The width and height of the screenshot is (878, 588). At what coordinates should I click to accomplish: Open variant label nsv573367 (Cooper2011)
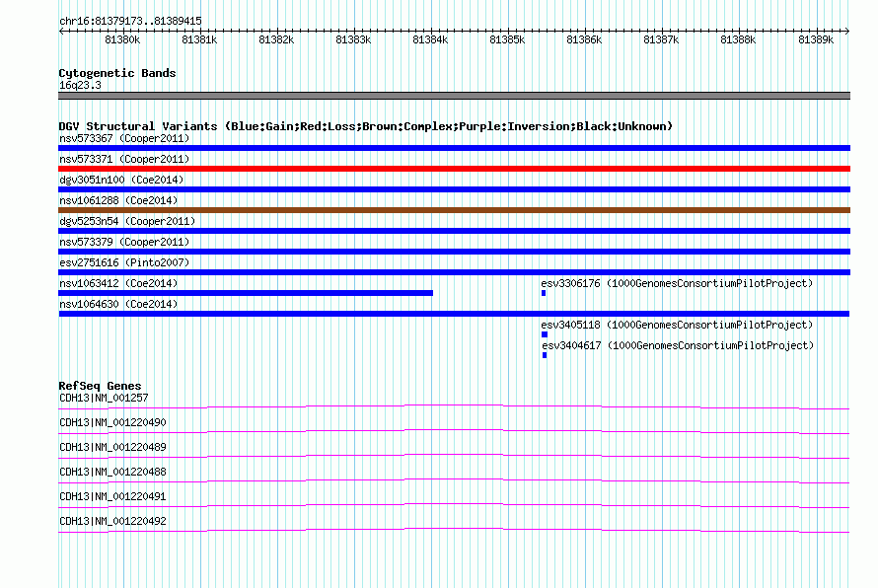pos(124,138)
